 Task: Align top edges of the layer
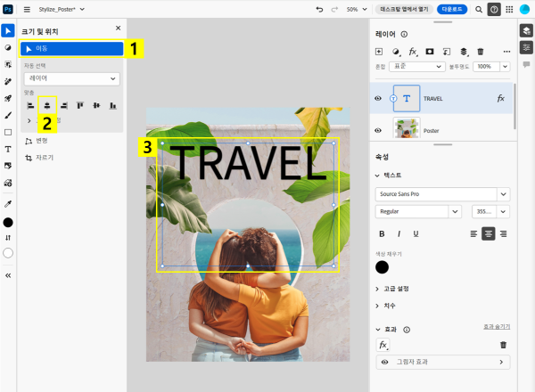[x=80, y=106]
